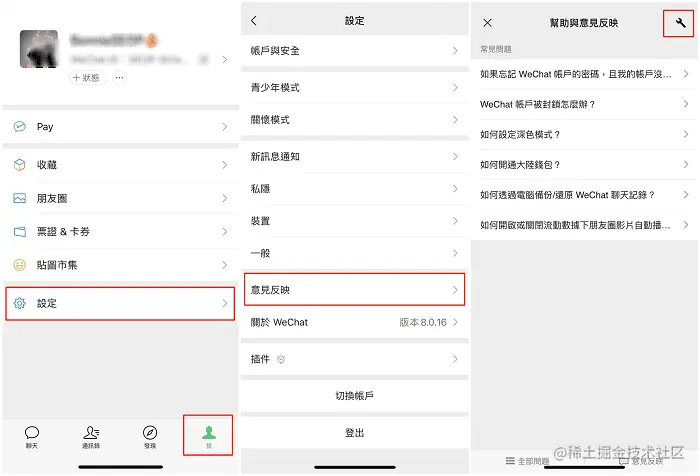Tap the Pay icon
This screenshot has height=476, width=700.
19,126
